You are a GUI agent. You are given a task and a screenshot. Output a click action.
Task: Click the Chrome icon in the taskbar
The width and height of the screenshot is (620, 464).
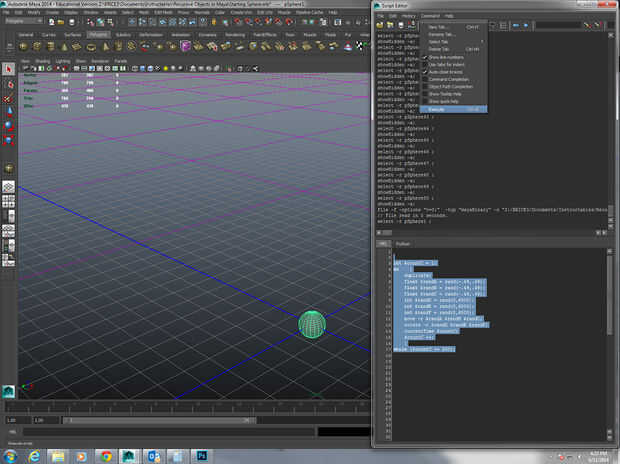pyautogui.click(x=106, y=455)
